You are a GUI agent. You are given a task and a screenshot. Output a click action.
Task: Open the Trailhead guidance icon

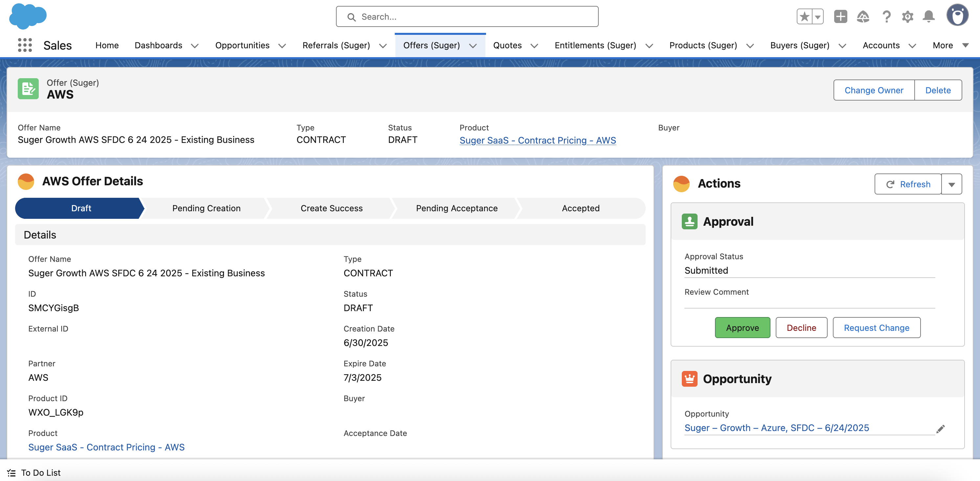coord(863,17)
